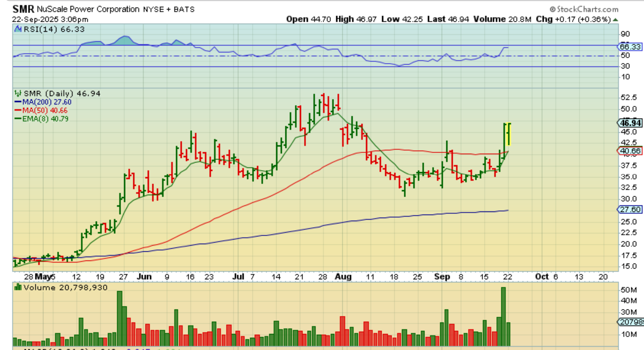
Task: Select the green EMA(8) legend line swatch
Action: 18,119
